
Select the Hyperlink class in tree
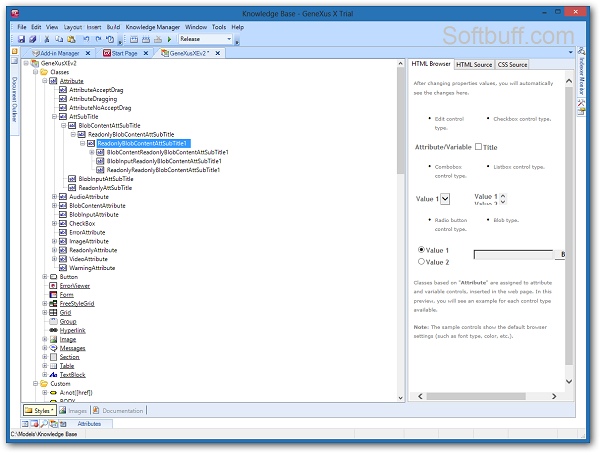pos(73,330)
